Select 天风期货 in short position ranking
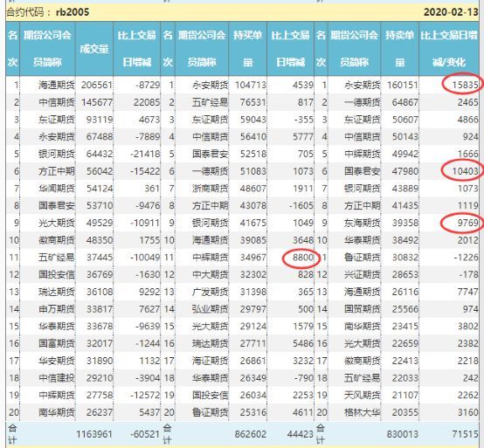This screenshot has width=484, height=448. tap(362, 395)
